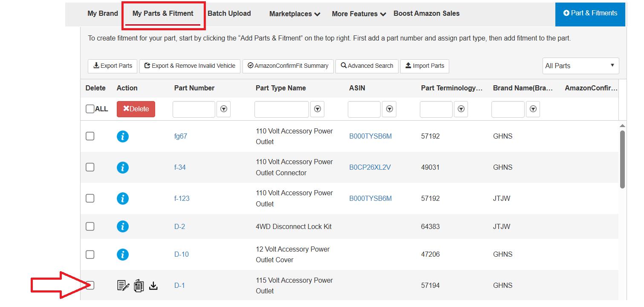Image resolution: width=644 pixels, height=307 pixels.
Task: Open the My Brand tab
Action: (103, 13)
